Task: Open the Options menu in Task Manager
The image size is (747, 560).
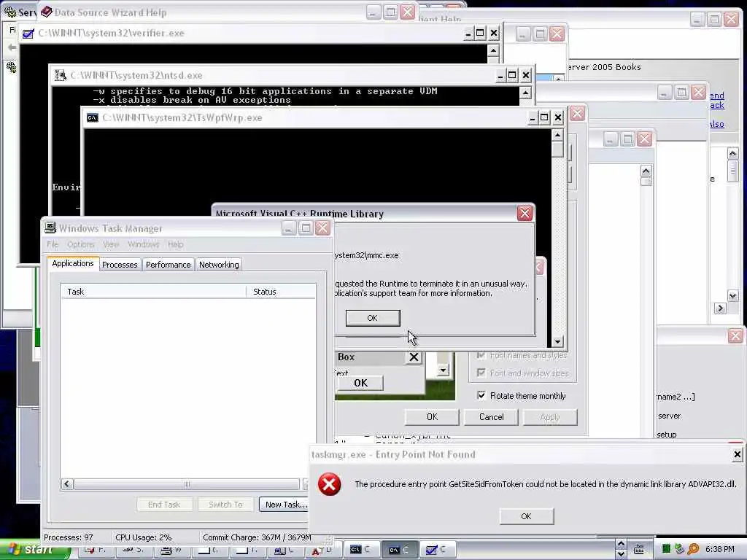Action: pyautogui.click(x=80, y=244)
